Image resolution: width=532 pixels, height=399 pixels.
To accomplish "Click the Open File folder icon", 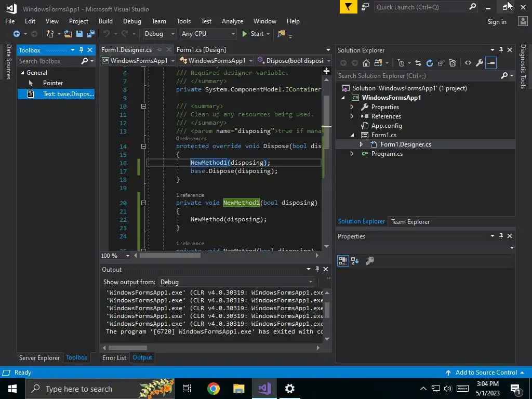I will tap(68, 34).
